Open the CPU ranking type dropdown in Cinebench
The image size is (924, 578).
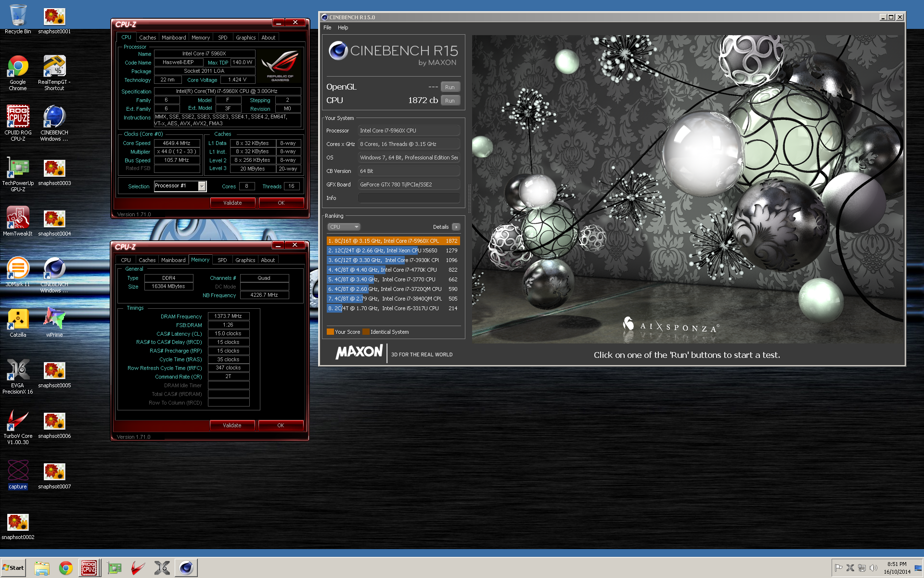point(344,227)
